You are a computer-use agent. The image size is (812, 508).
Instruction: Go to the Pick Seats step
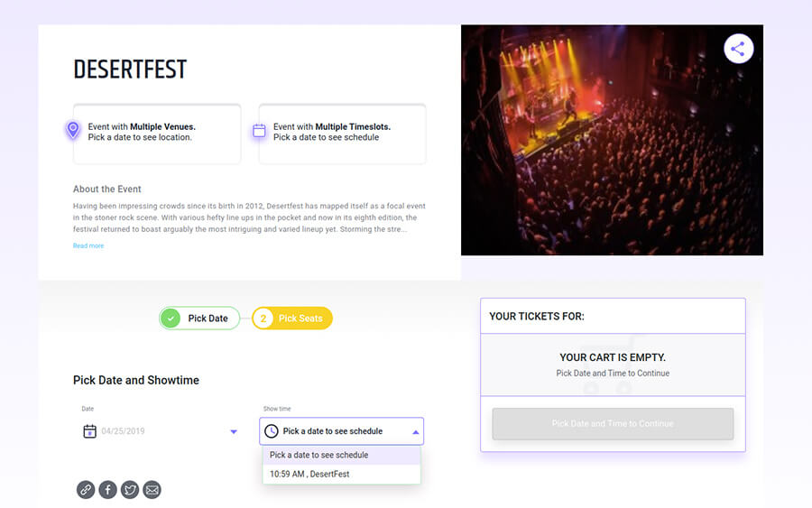tap(292, 319)
